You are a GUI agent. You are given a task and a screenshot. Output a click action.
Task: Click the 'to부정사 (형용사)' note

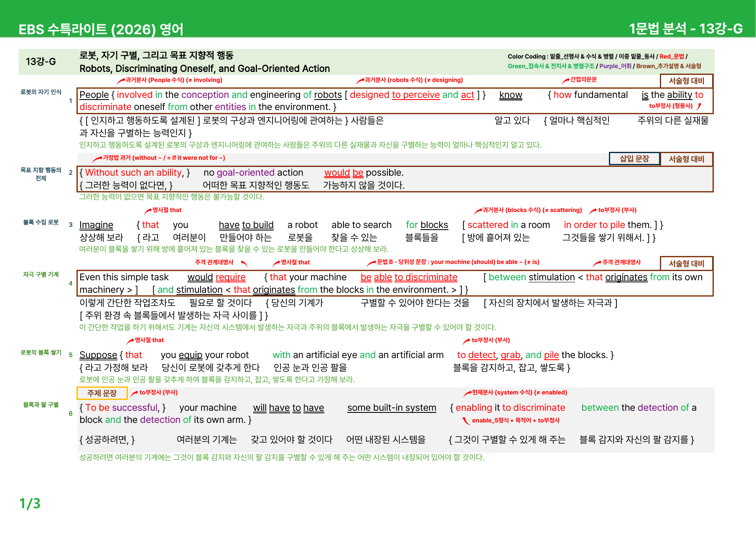pos(671,106)
